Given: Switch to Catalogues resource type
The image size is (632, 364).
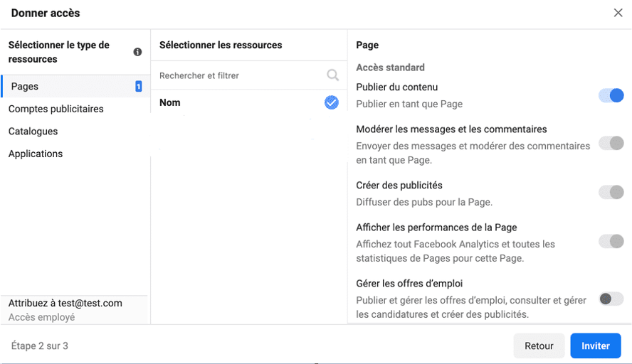Looking at the screenshot, I should click(33, 132).
